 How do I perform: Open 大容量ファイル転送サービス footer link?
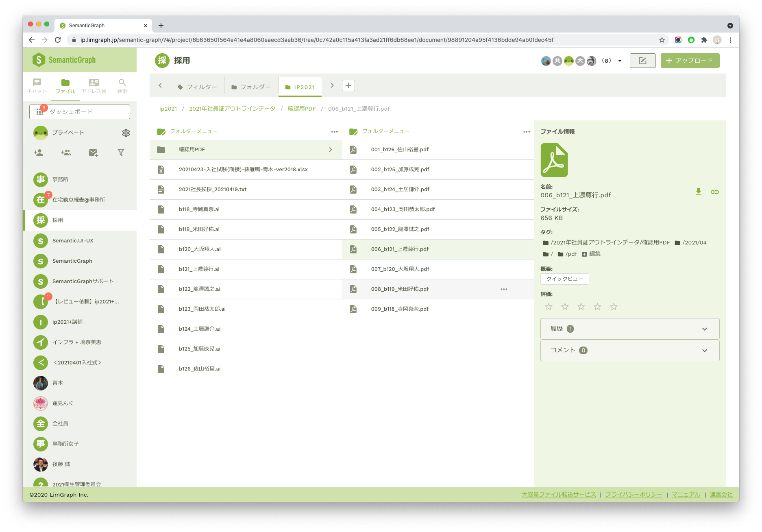[559, 495]
